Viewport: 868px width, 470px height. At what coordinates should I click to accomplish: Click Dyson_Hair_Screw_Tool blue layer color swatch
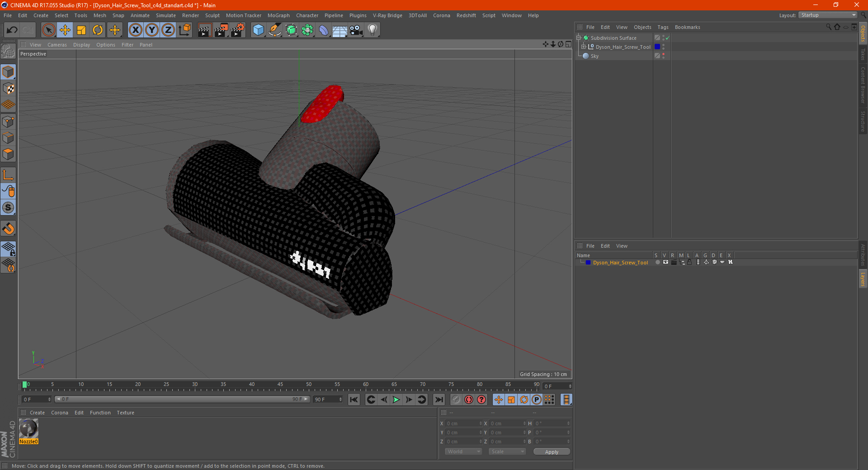tap(657, 47)
